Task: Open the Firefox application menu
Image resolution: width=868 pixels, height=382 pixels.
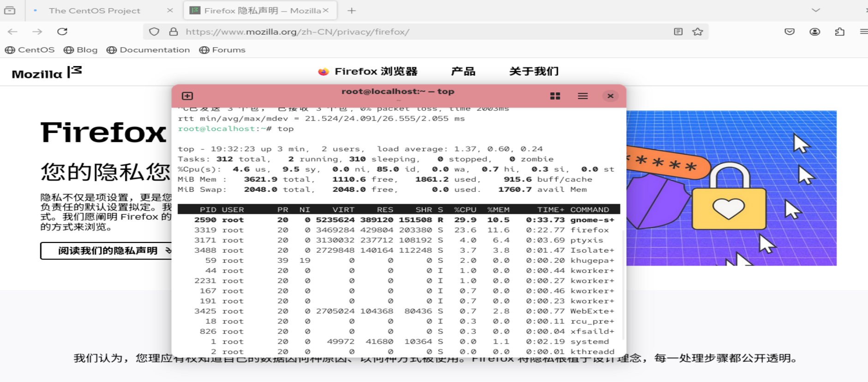Action: 863,31
